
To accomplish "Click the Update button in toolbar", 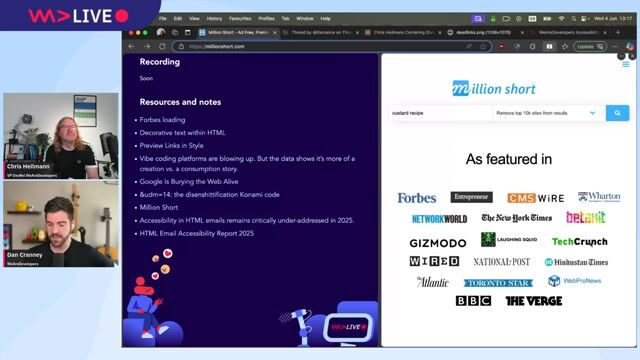I will coord(589,47).
